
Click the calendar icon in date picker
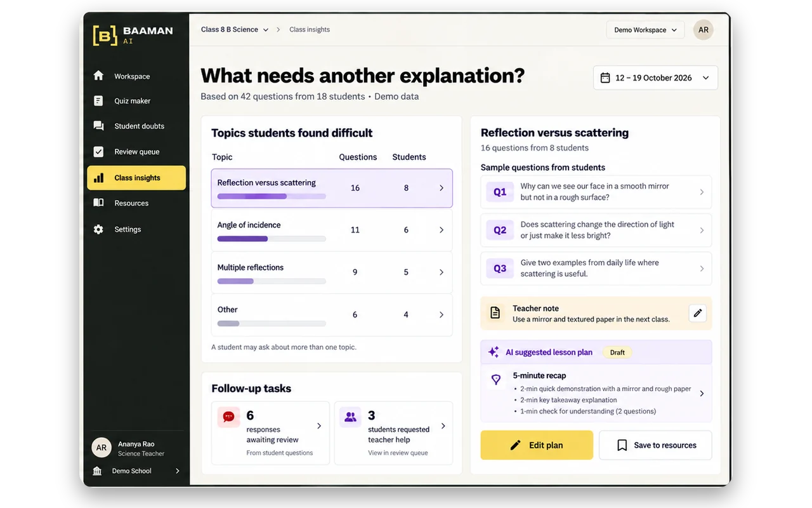(x=605, y=77)
